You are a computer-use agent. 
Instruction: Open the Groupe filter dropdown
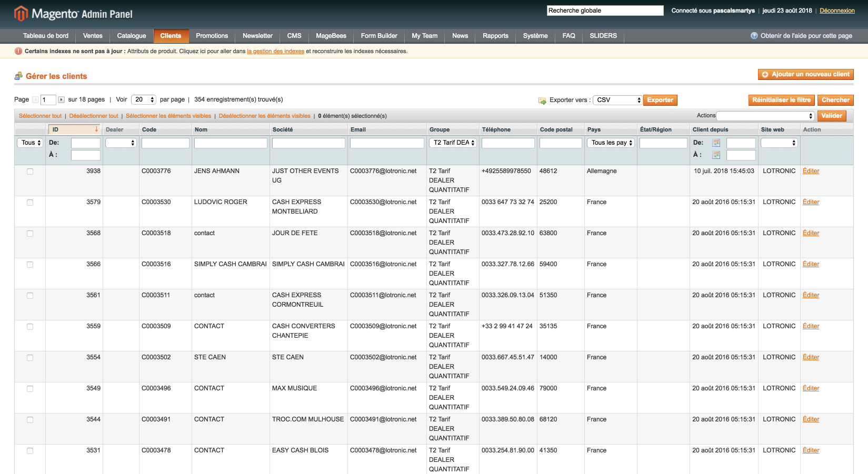point(453,143)
